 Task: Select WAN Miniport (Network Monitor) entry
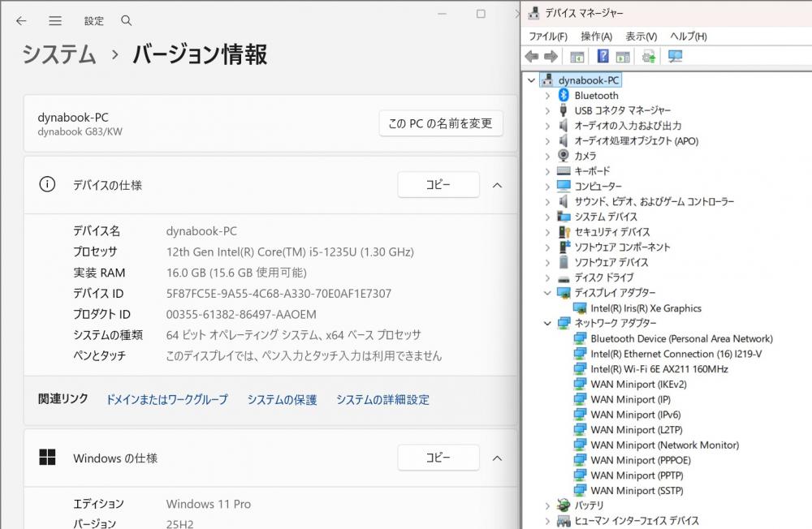coord(665,445)
